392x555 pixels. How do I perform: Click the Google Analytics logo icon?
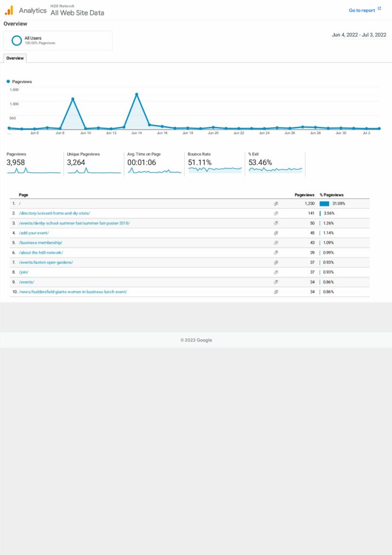[9, 10]
